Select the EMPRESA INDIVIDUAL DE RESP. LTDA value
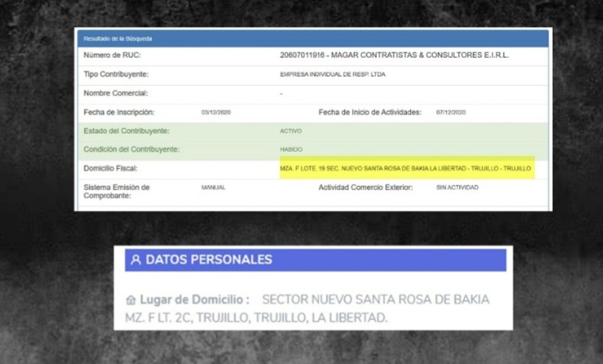 point(333,75)
